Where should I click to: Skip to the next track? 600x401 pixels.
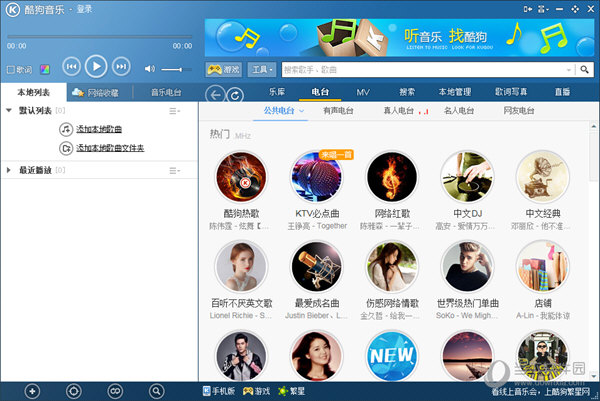click(x=121, y=67)
